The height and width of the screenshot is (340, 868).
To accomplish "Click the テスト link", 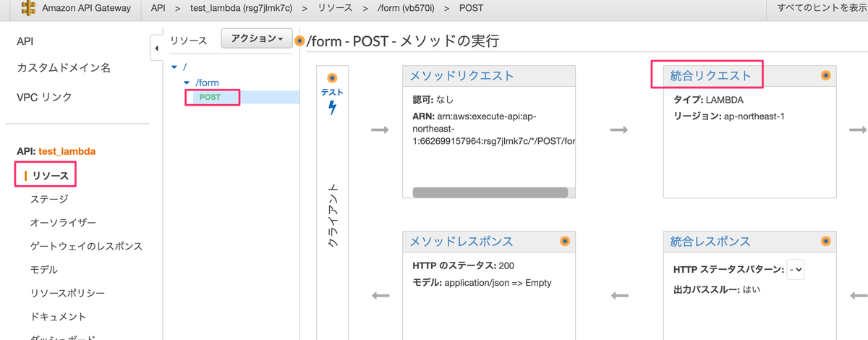I will coord(332,93).
